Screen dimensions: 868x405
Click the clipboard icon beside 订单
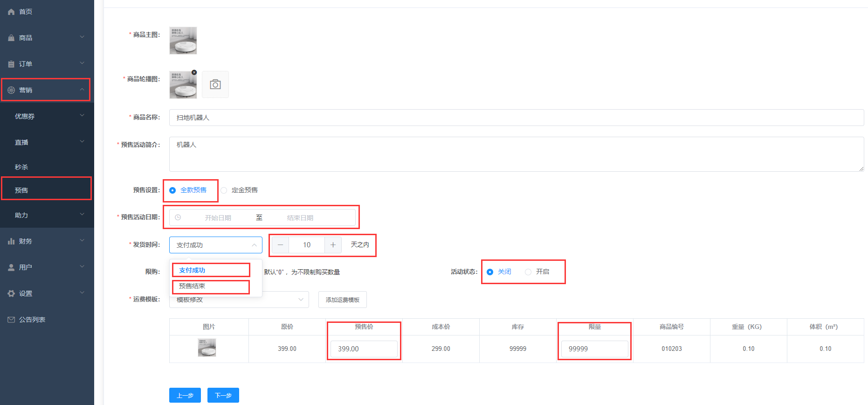(x=11, y=64)
